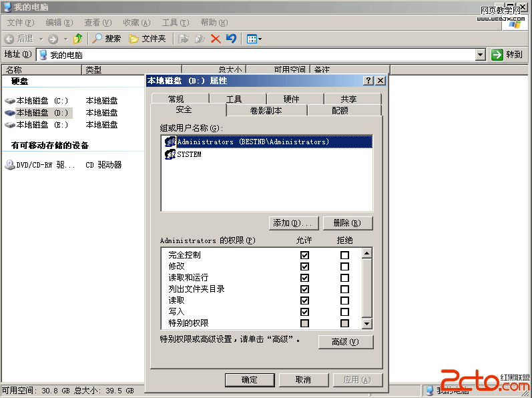The image size is (532, 398).
Task: Toggle Allow checkbox for 列出文件夹目录
Action: (304, 289)
